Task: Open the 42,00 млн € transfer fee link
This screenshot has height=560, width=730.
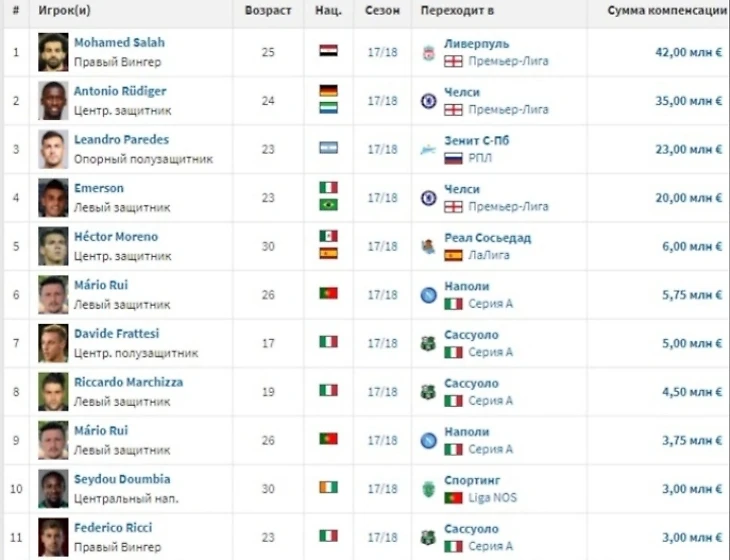Action: click(x=689, y=52)
